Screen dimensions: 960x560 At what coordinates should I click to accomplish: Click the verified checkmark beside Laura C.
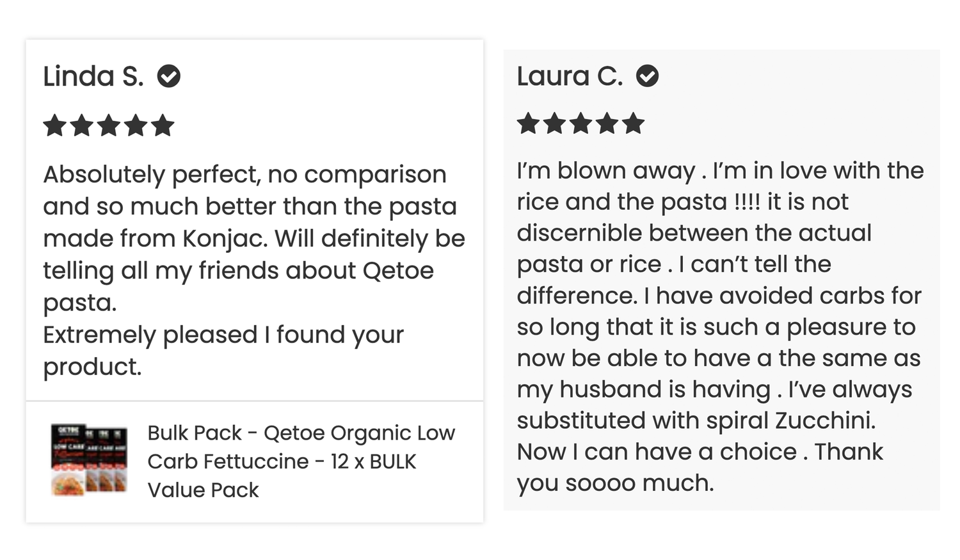(647, 76)
